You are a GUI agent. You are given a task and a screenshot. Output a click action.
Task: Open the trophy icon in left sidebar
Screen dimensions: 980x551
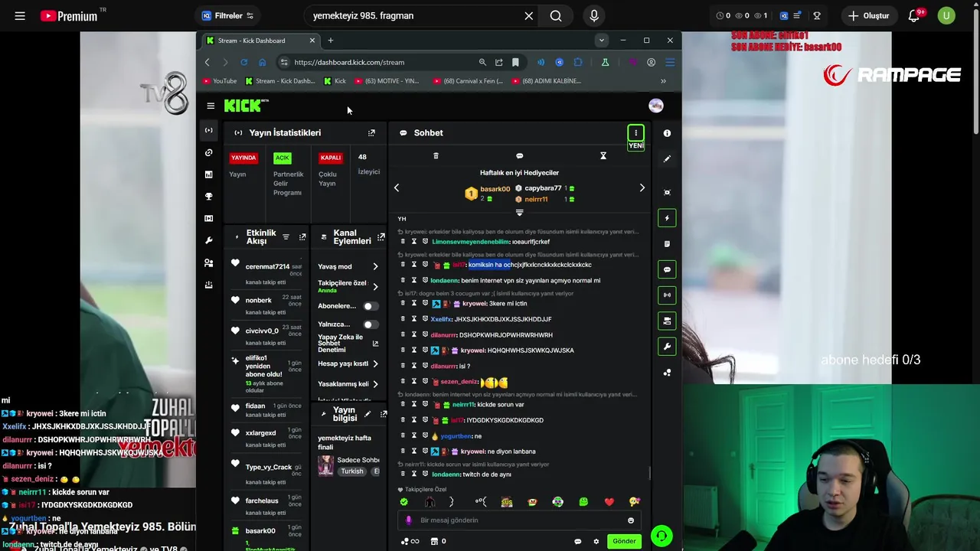(208, 196)
